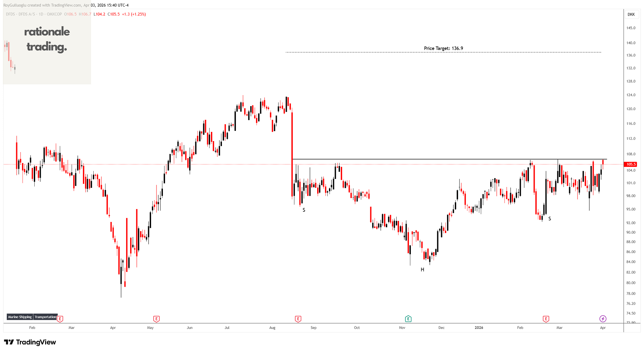644x352 pixels.
Task: Click the red earnings marker in late February 2026
Action: pos(546,319)
